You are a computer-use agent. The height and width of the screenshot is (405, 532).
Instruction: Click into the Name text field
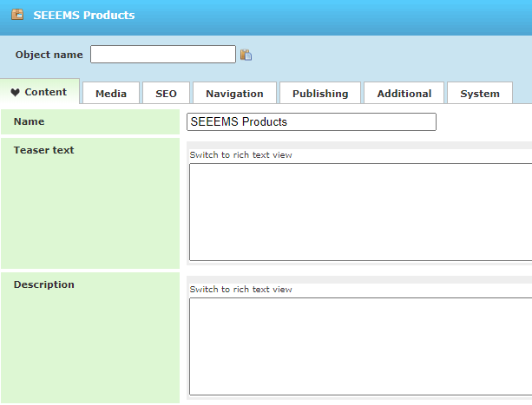(311, 121)
